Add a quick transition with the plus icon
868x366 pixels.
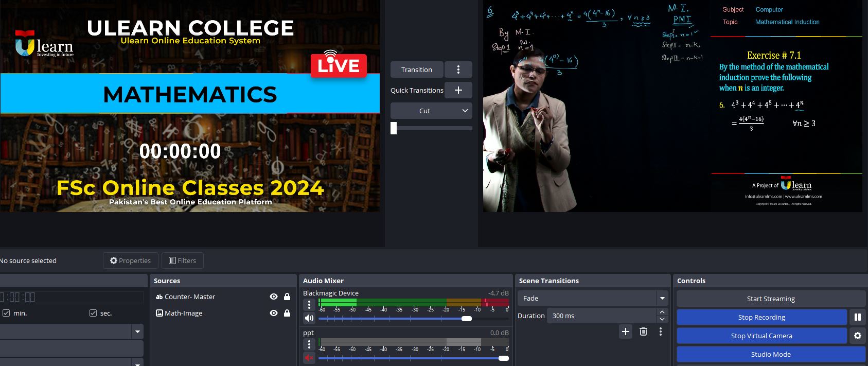point(458,90)
